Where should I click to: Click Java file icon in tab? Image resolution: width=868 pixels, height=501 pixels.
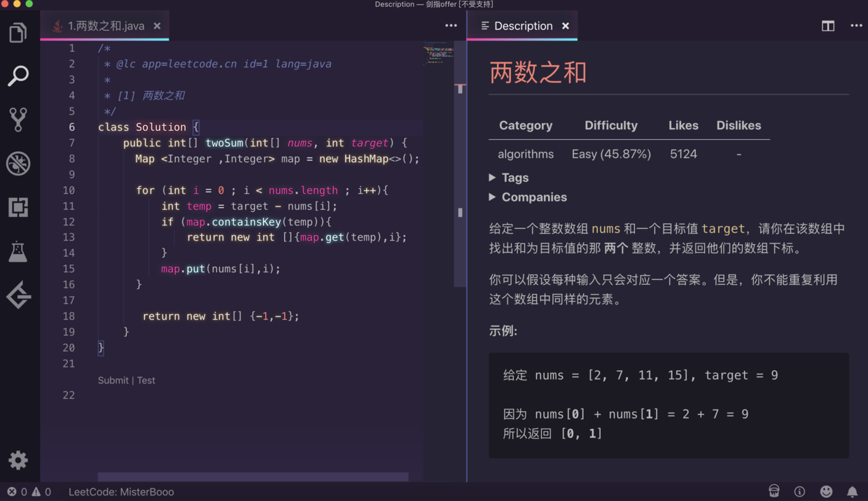click(57, 26)
